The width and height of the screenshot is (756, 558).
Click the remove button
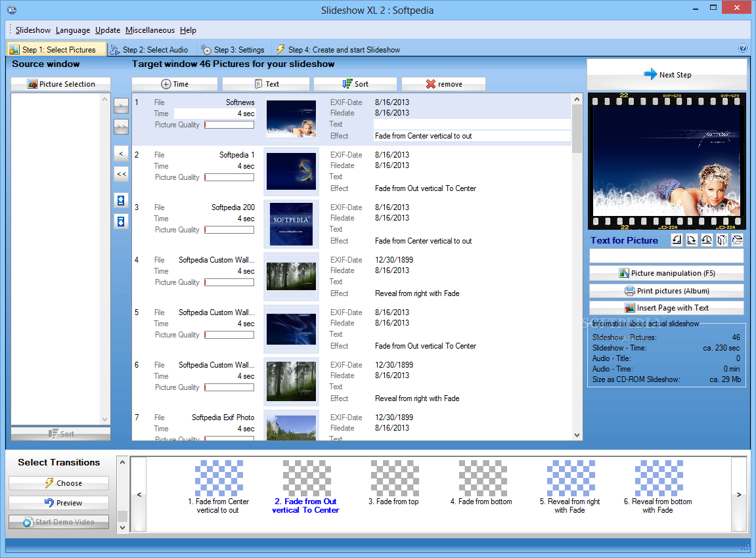[x=443, y=84]
